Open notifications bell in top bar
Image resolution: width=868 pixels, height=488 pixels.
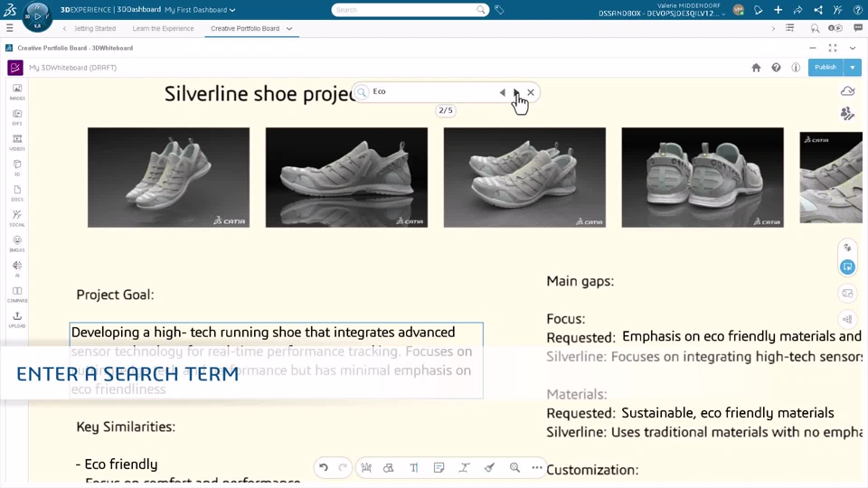click(x=759, y=10)
